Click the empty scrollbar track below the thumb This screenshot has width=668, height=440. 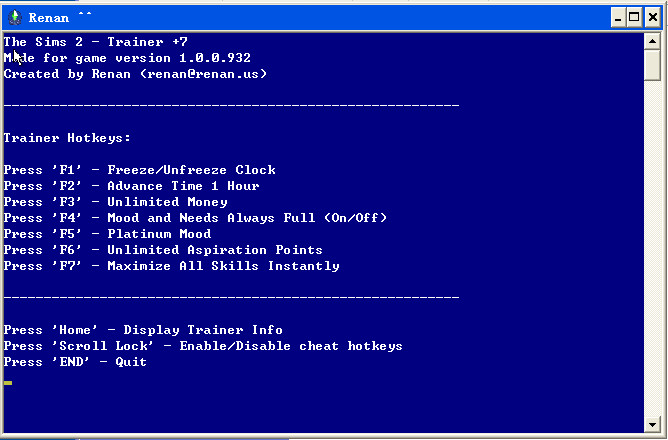pyautogui.click(x=652, y=250)
